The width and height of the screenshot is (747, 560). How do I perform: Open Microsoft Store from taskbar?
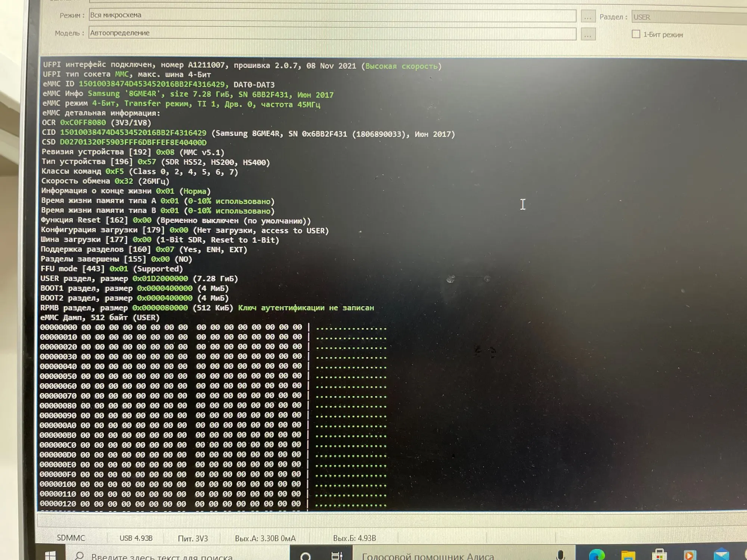point(659,556)
